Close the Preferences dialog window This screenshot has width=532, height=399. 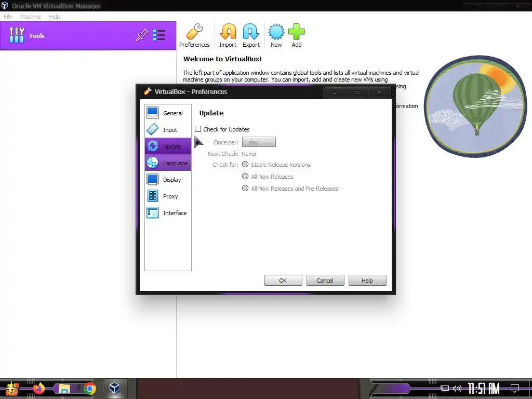click(379, 92)
